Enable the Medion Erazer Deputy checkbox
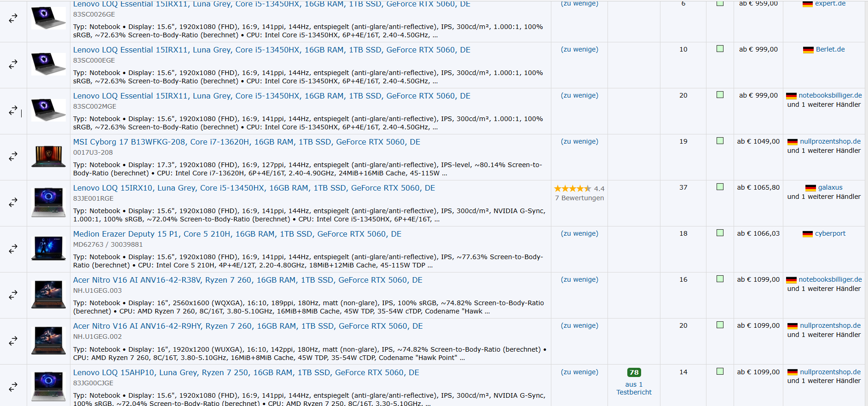Viewport: 868px width, 406px height. [x=720, y=233]
